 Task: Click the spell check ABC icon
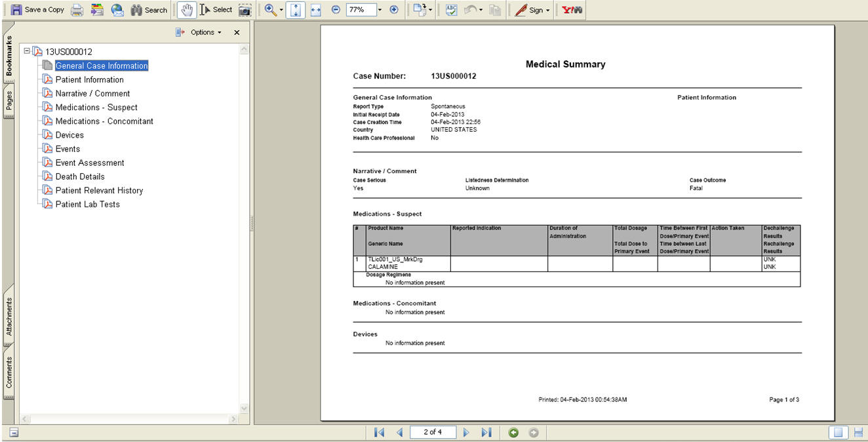(x=450, y=9)
